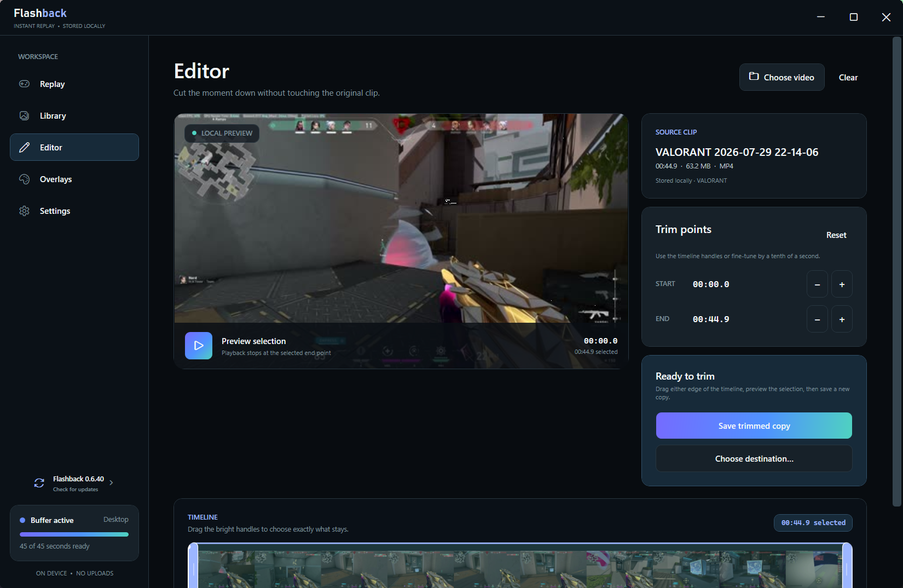Click the END time value 00:44.9

coord(710,319)
